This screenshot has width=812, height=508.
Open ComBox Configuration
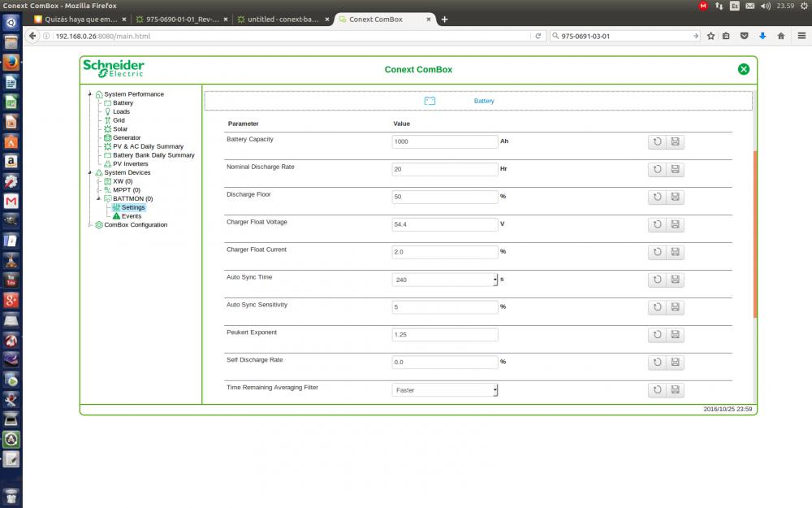(135, 225)
